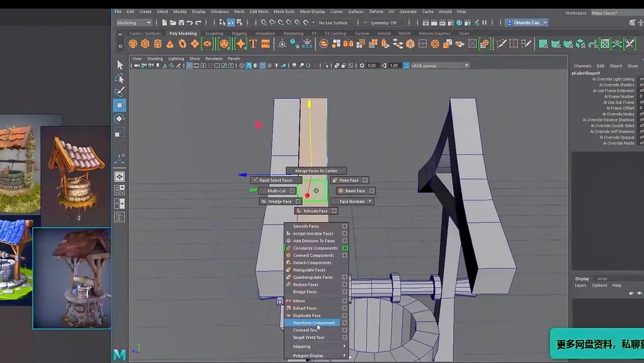Image resolution: width=644 pixels, height=363 pixels.
Task: Set the viewport exposure value to adjust brightness
Action: click(373, 66)
